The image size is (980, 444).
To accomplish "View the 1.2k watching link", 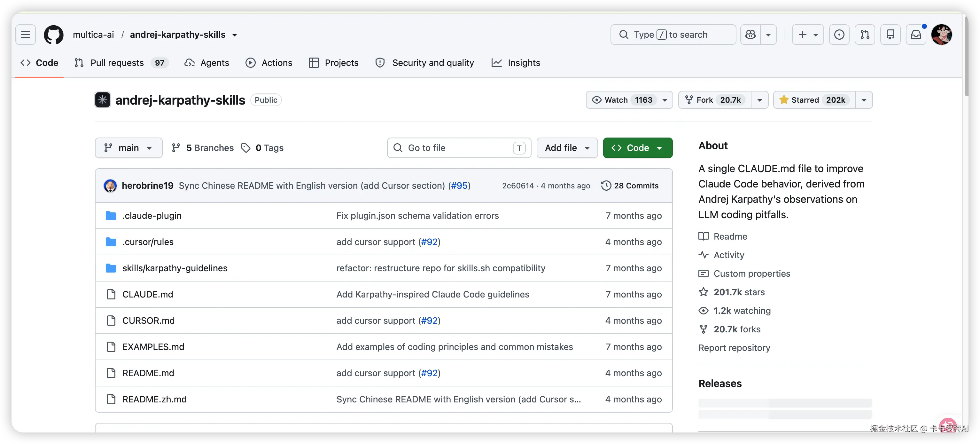I will 735,311.
